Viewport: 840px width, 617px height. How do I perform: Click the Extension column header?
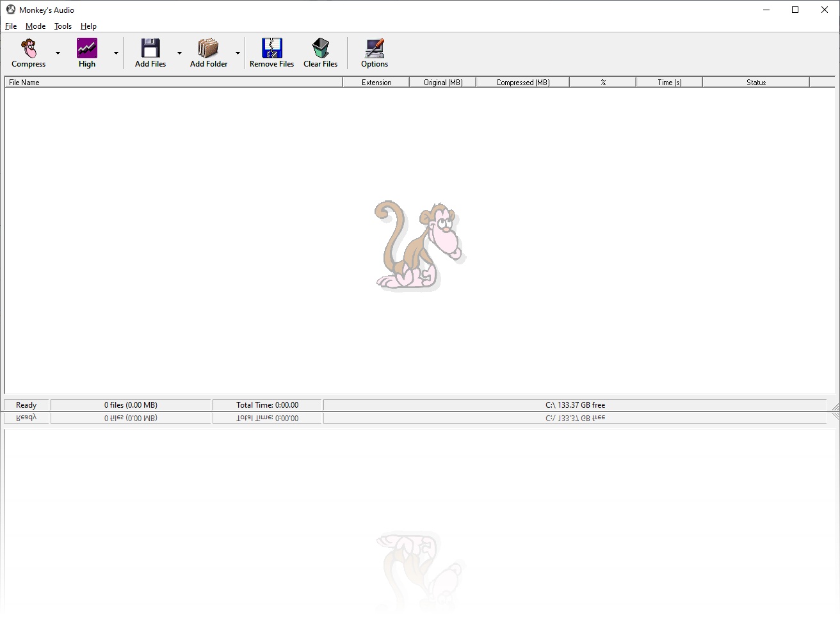pos(376,83)
